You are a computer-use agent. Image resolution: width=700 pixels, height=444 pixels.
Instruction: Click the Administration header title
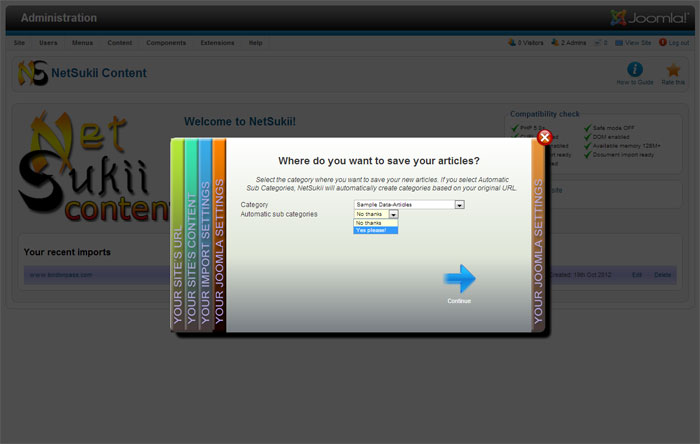[x=58, y=18]
